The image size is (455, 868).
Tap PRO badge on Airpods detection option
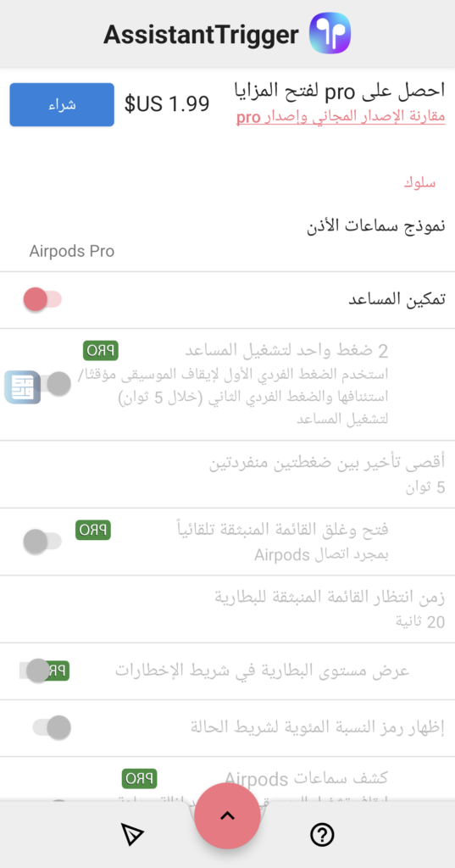tap(140, 778)
